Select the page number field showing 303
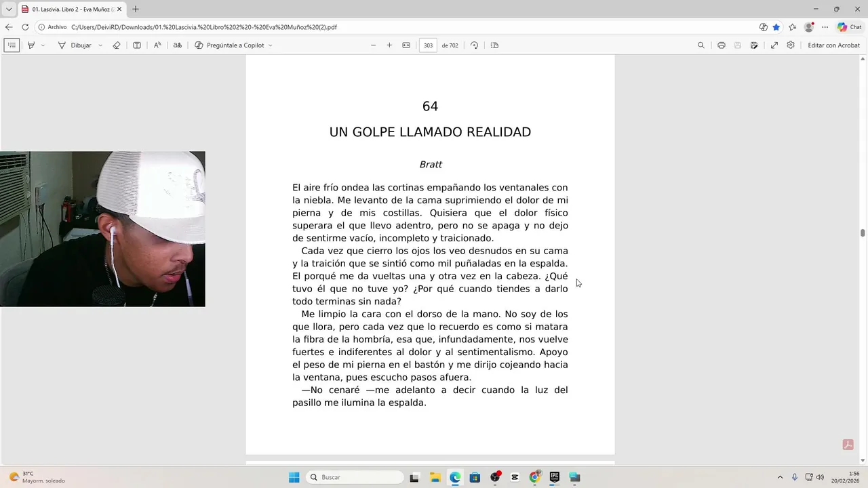The height and width of the screenshot is (488, 868). [x=428, y=45]
